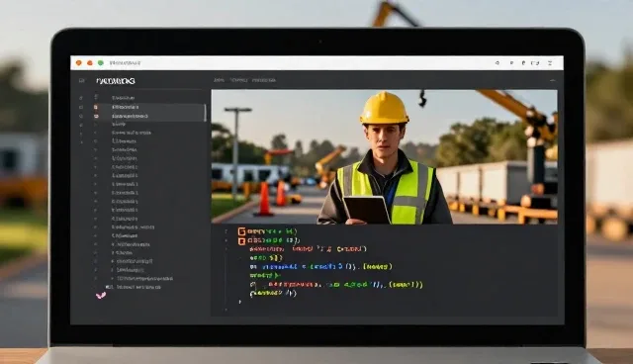Click the rightmost icon in the white title bar
Viewport: 633px width, 364px height.
(x=550, y=63)
